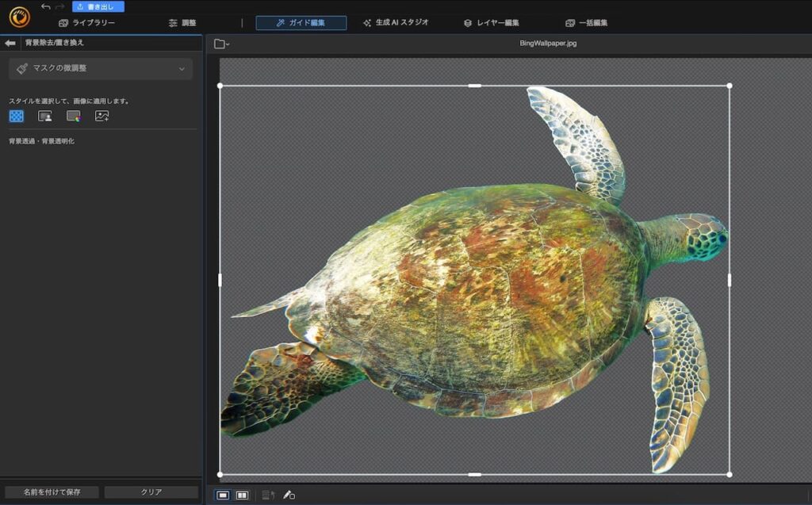Switch to split compare view mode
The width and height of the screenshot is (812, 505).
pyautogui.click(x=242, y=495)
